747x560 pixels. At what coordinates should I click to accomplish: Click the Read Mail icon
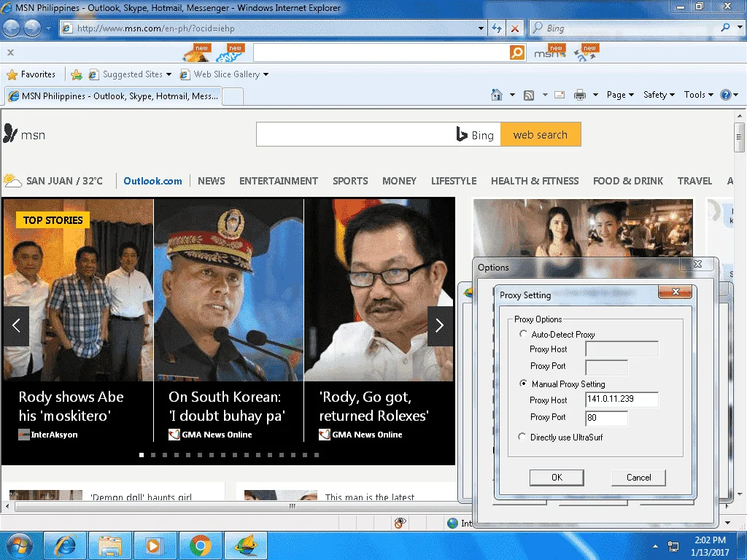pos(560,95)
